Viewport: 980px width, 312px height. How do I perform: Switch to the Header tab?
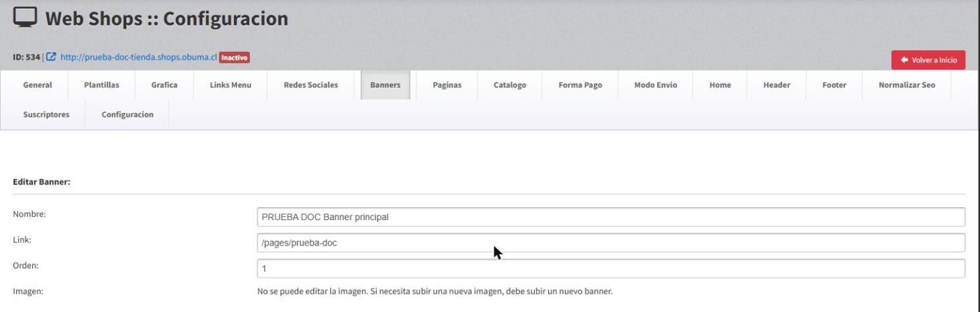tap(776, 85)
